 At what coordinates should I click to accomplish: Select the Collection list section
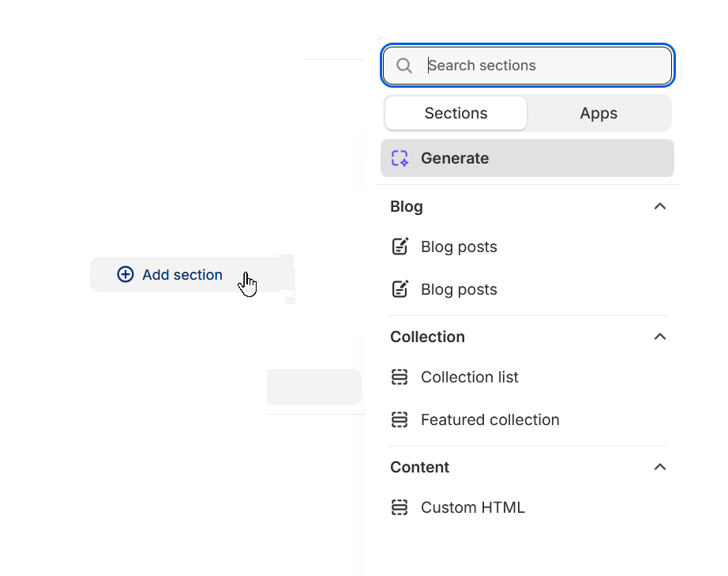(x=527, y=377)
